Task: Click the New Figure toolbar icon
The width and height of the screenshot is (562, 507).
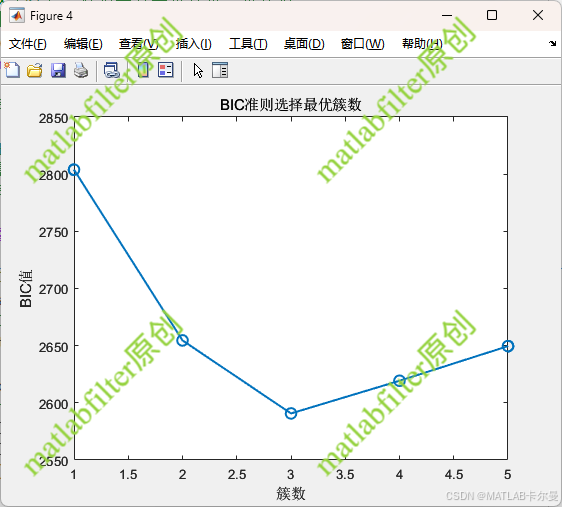Action: pyautogui.click(x=13, y=70)
